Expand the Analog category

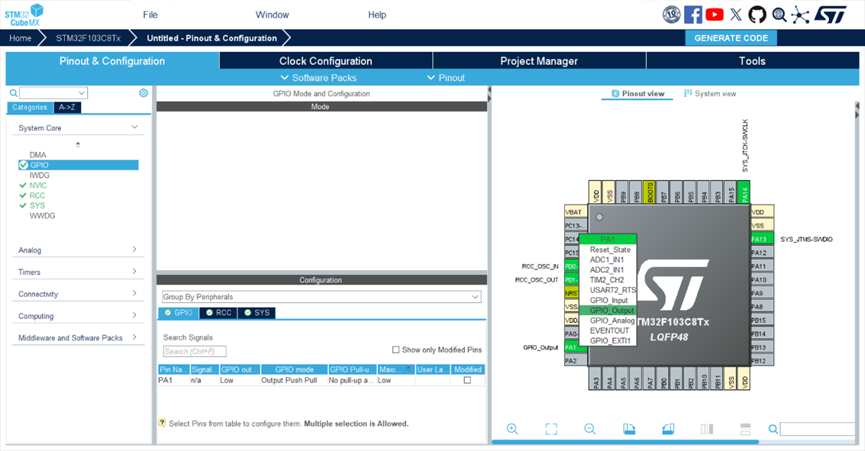click(134, 249)
